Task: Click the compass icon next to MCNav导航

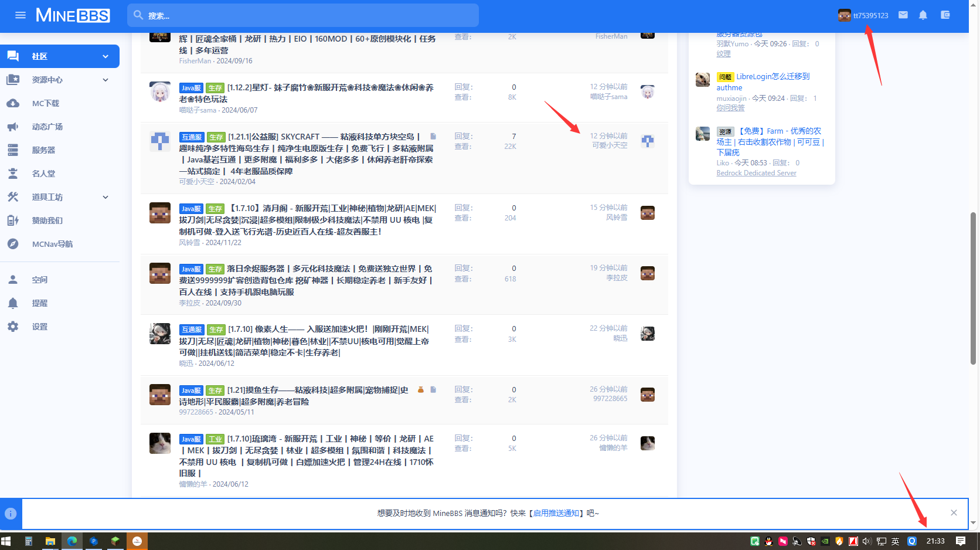Action: pos(13,244)
